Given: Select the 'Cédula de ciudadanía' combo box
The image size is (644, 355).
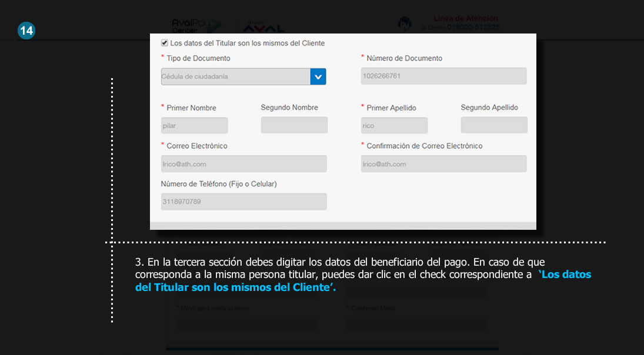Looking at the screenshot, I should tap(235, 76).
